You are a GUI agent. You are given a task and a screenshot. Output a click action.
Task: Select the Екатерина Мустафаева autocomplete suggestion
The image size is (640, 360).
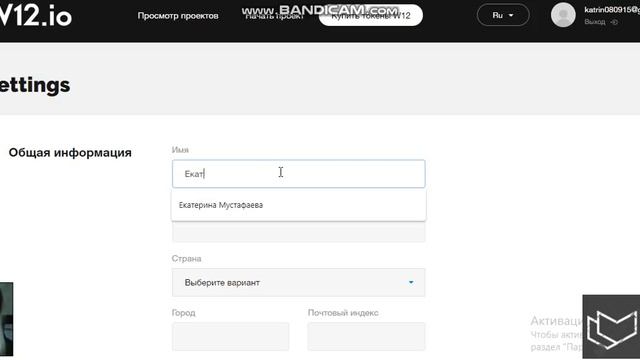(x=299, y=205)
